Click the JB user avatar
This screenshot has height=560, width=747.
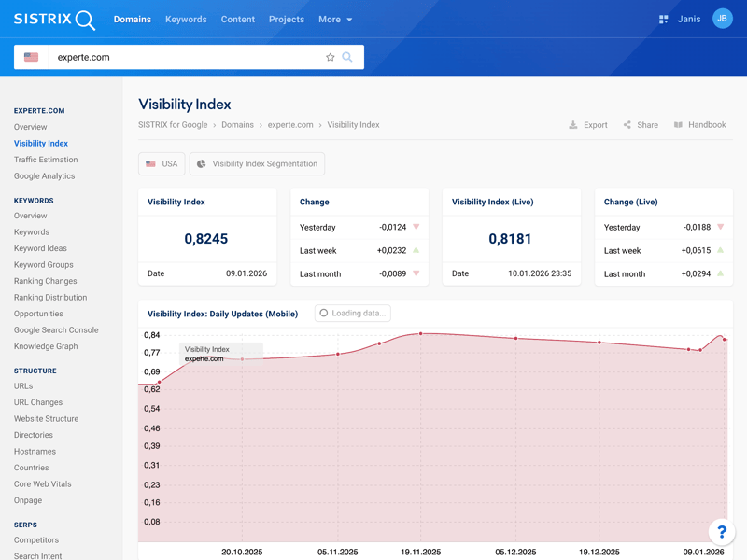(722, 19)
